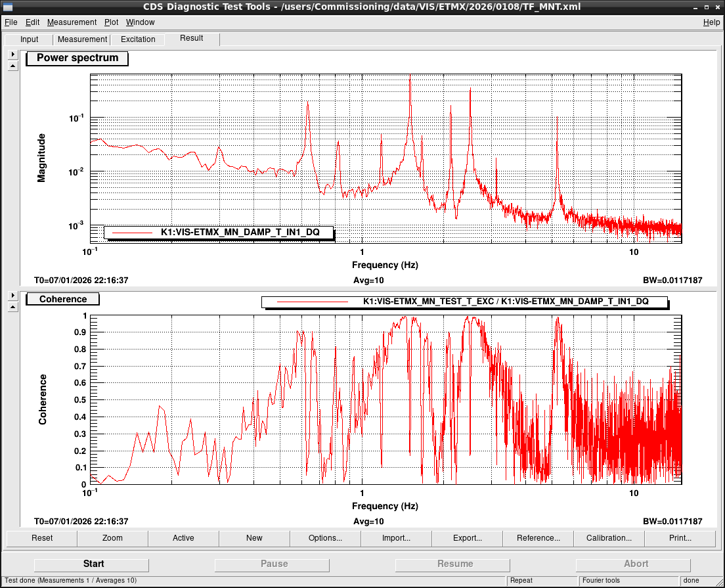Click the right arrow beside Coherence plot
This screenshot has height=588, width=725.
click(x=13, y=295)
